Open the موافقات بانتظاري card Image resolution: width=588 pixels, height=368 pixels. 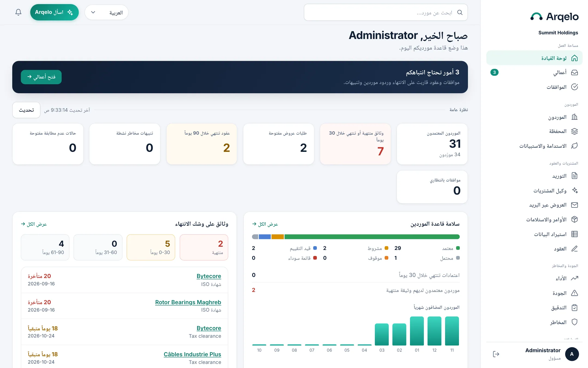pos(432,187)
